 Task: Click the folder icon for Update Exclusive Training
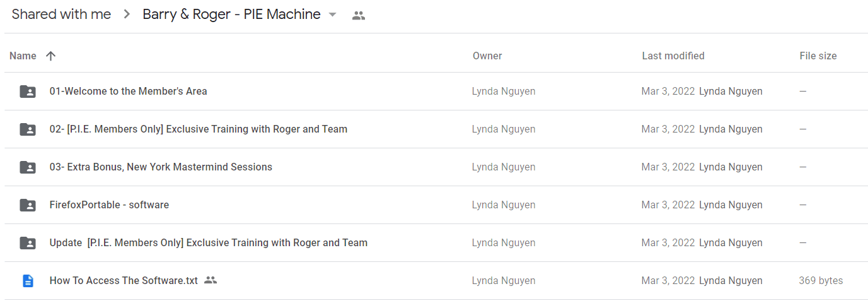tap(28, 243)
